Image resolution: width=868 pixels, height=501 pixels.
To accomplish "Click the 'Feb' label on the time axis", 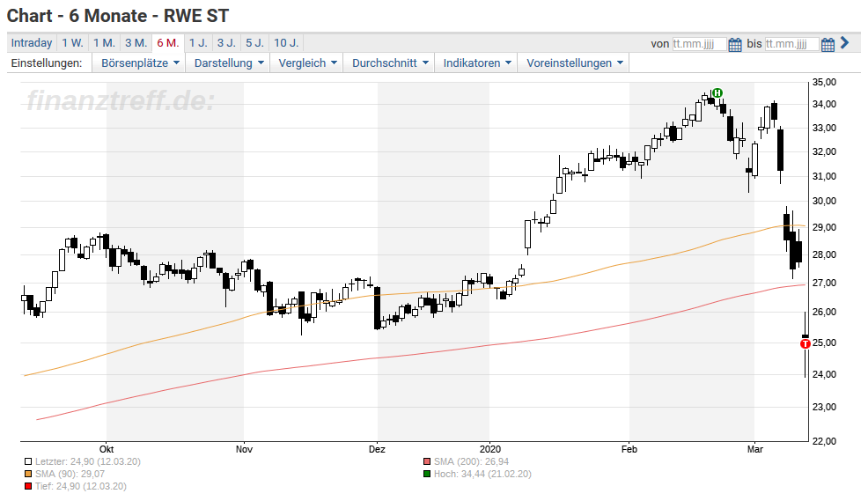I will [x=629, y=449].
